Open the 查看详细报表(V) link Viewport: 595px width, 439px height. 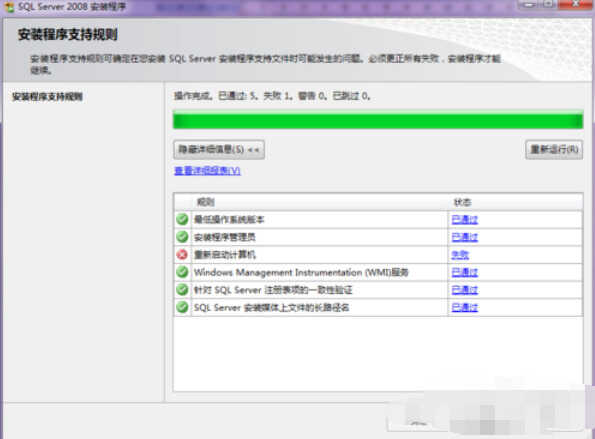(207, 171)
